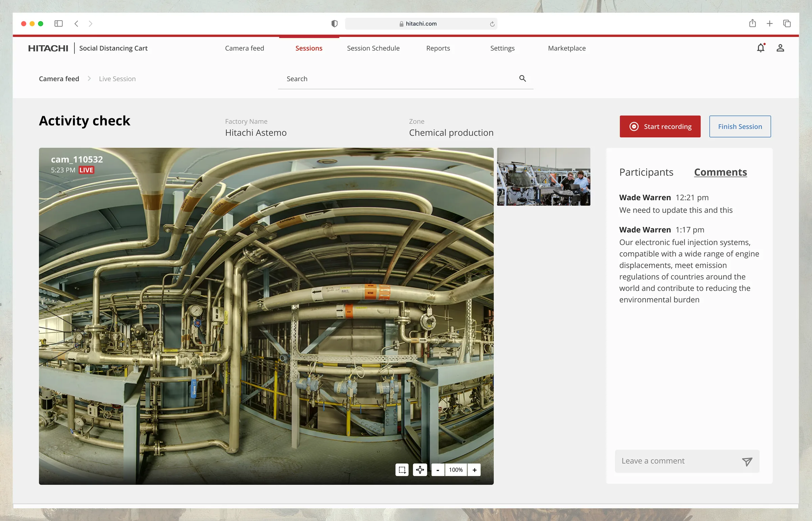Select the Sessions nav tab
The height and width of the screenshot is (521, 812).
(x=309, y=48)
